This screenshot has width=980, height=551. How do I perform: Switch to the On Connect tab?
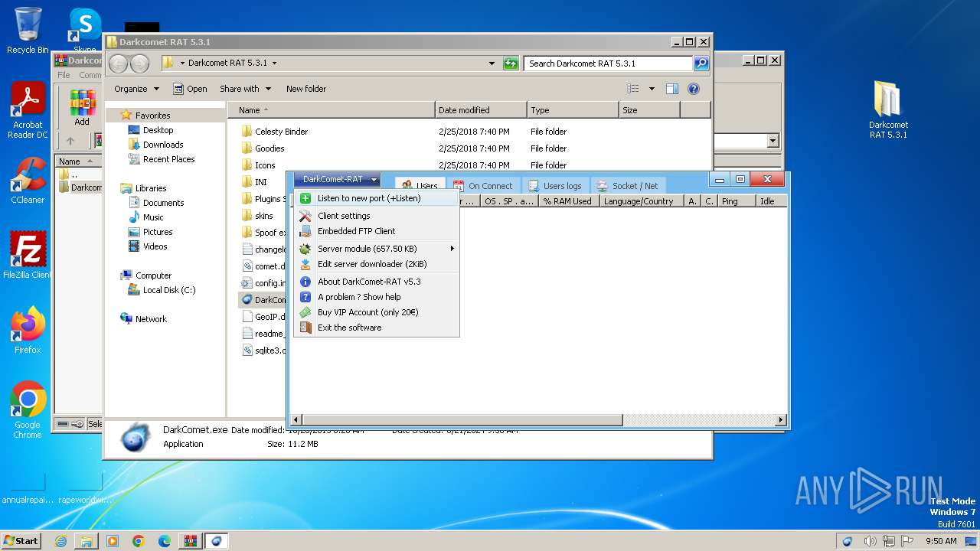(x=483, y=186)
